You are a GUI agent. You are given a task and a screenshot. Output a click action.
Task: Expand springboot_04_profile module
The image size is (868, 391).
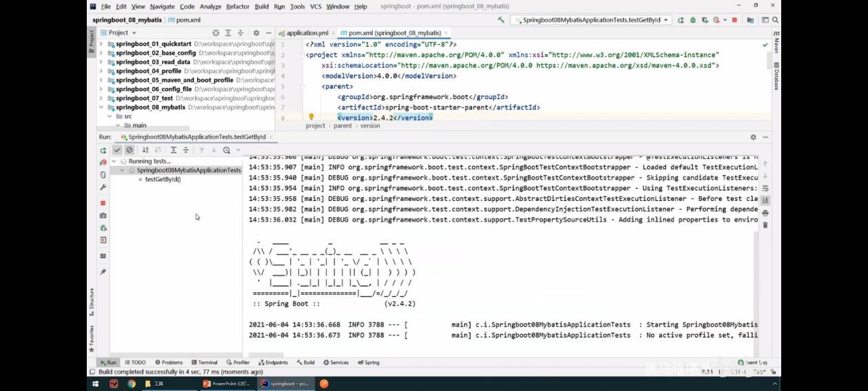(102, 71)
